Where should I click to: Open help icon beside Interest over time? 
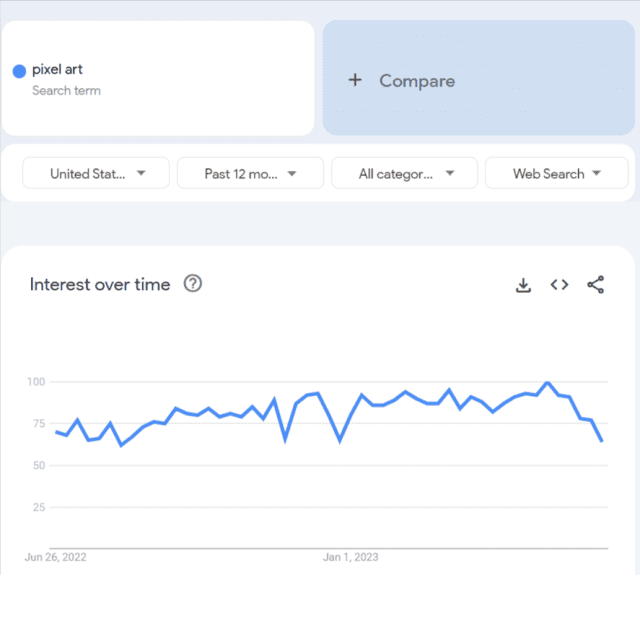point(193,284)
